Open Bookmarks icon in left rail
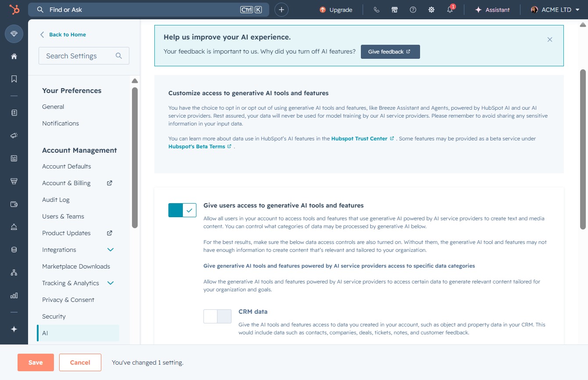588x380 pixels. tap(14, 79)
